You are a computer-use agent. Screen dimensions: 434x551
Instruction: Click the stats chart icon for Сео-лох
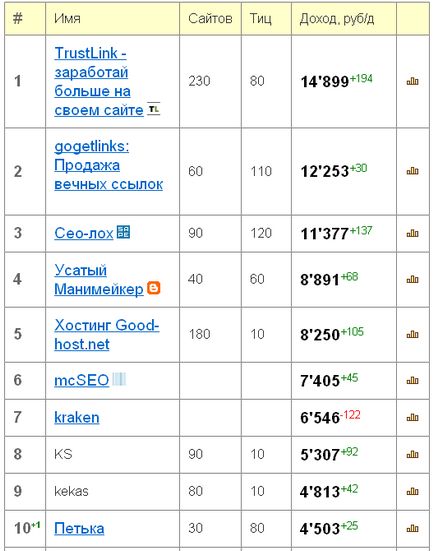coord(412,233)
